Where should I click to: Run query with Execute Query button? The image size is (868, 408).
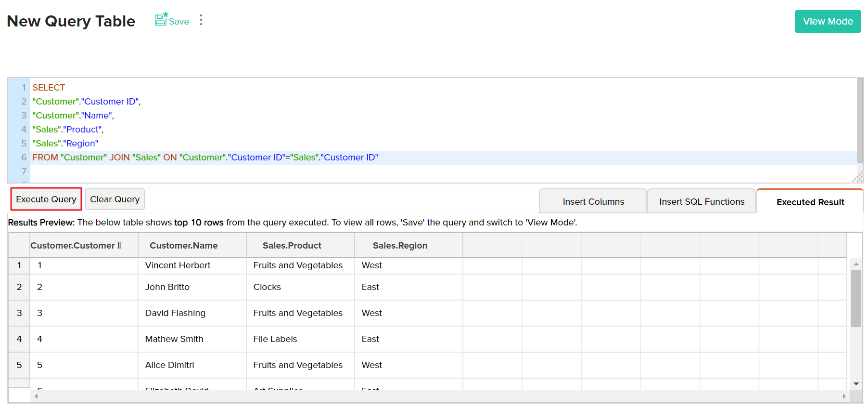(x=46, y=199)
